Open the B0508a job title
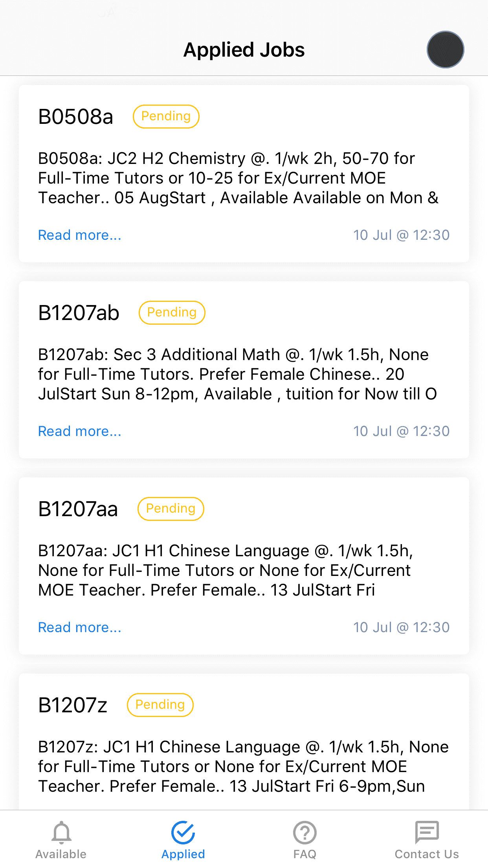 tap(76, 117)
